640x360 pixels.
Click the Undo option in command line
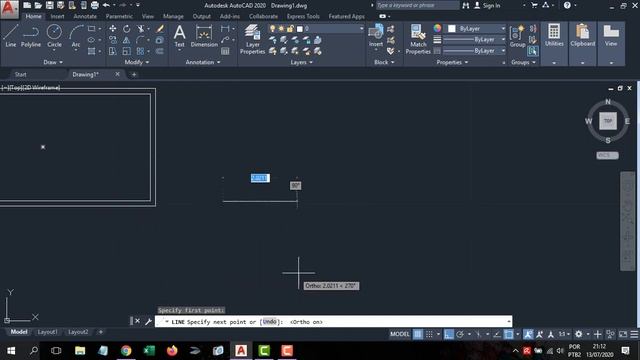[269, 322]
